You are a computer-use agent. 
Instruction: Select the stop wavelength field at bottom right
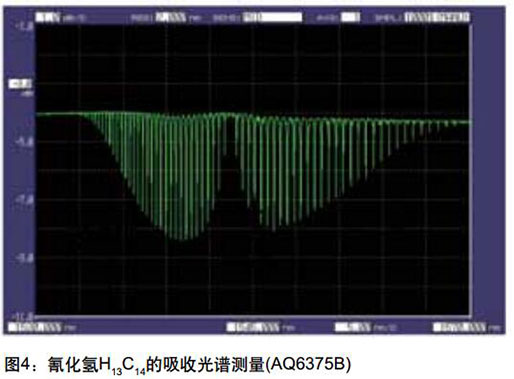pyautogui.click(x=459, y=327)
